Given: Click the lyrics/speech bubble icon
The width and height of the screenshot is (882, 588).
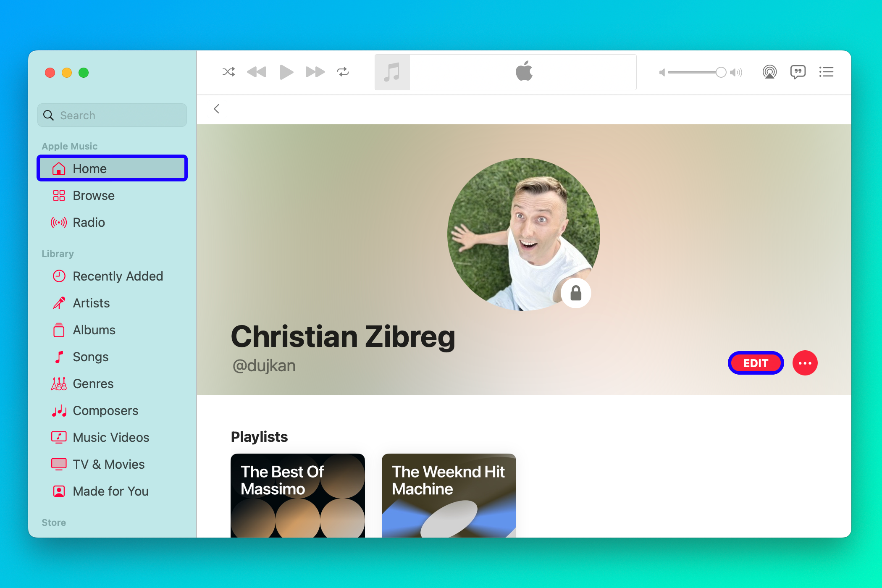Looking at the screenshot, I should click(798, 72).
